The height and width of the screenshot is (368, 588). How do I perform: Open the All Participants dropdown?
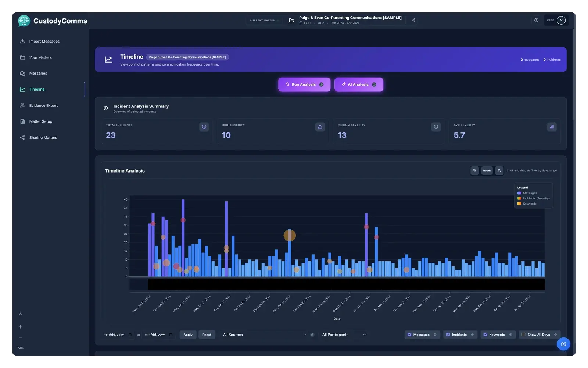[344, 335]
